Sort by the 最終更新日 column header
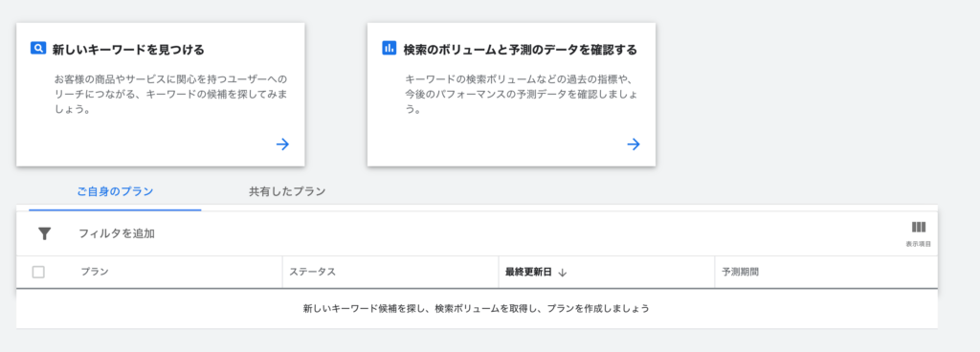Screen dimensions: 980x352 pos(528,272)
